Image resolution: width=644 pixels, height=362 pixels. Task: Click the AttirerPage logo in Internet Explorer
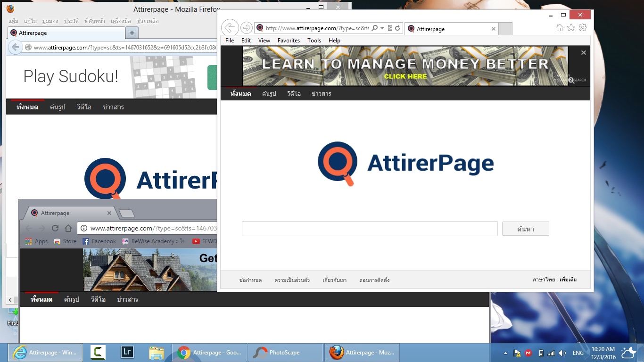pyautogui.click(x=405, y=164)
